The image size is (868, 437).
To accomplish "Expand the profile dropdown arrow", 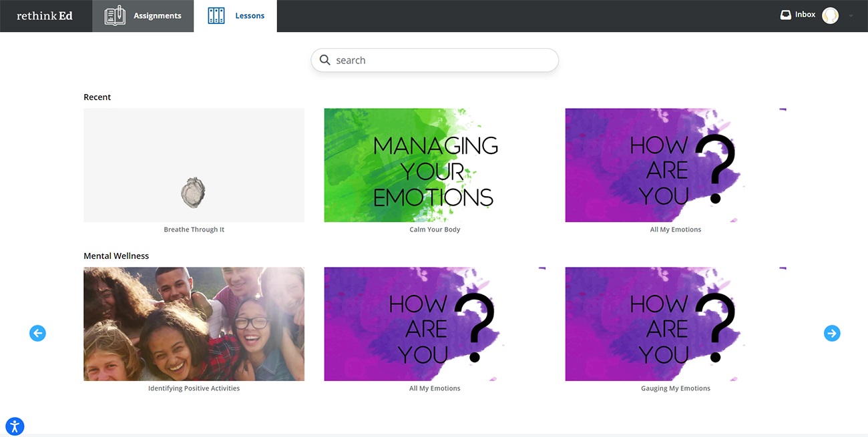I will (x=851, y=16).
